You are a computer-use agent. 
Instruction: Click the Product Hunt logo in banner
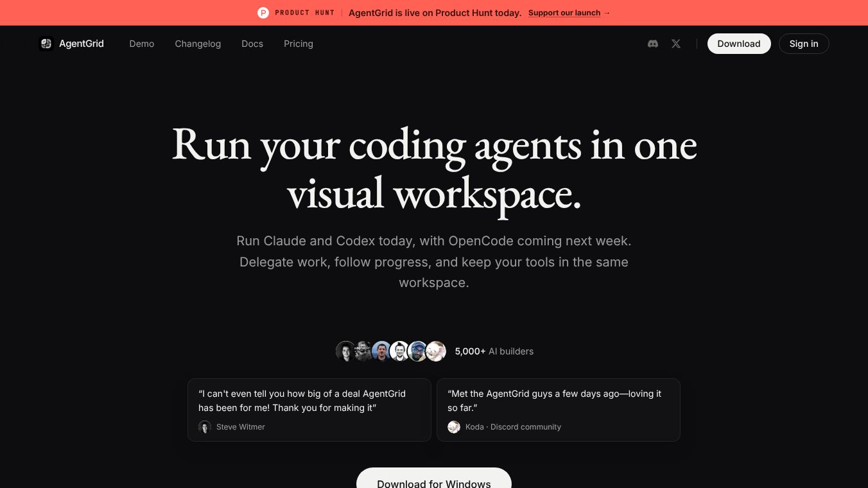click(263, 13)
